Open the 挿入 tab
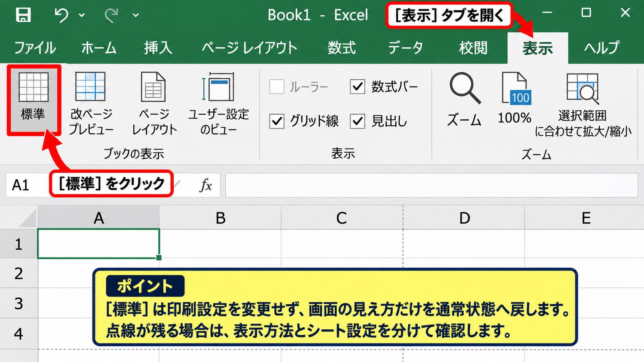644x362 pixels. coord(158,48)
